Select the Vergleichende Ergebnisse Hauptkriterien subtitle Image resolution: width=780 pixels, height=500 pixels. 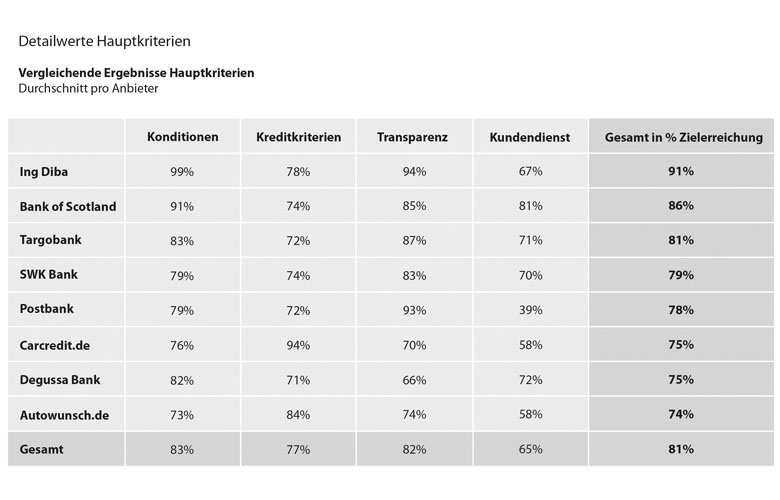click(136, 73)
